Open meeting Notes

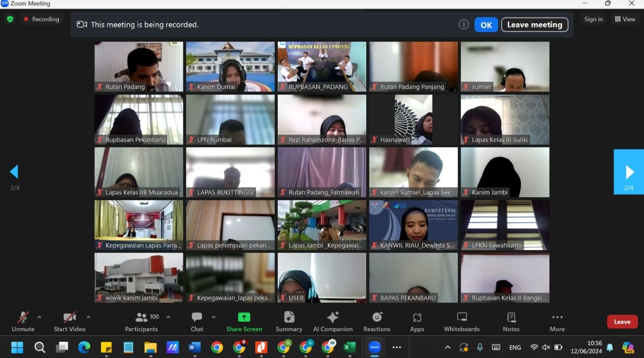tap(511, 322)
